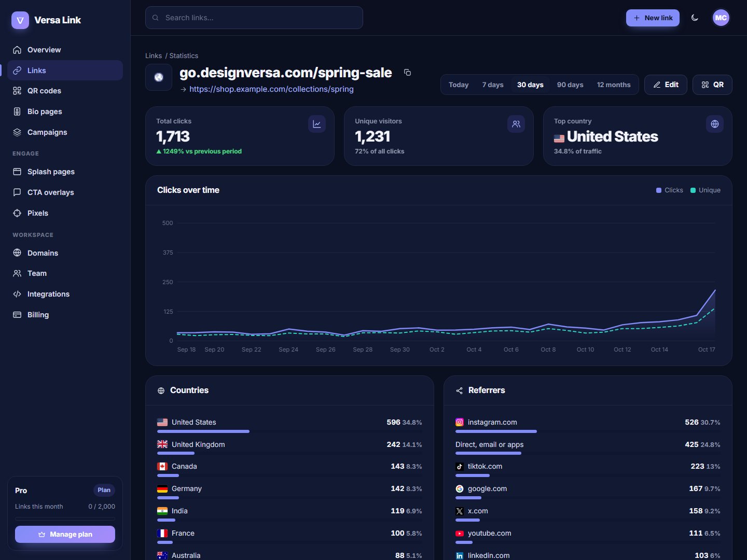Open the MC user avatar menu
The width and height of the screenshot is (747, 560).
click(721, 18)
